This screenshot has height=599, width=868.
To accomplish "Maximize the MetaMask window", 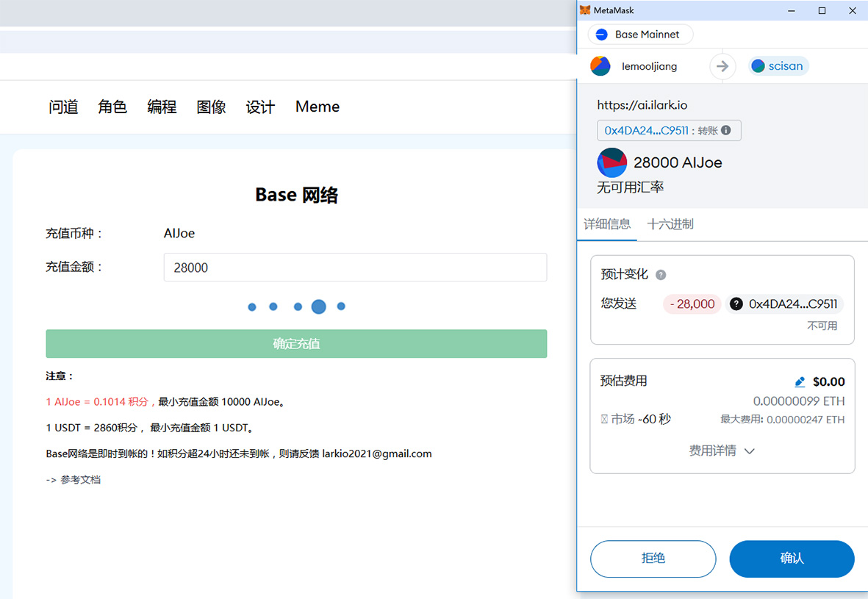I will tap(822, 10).
